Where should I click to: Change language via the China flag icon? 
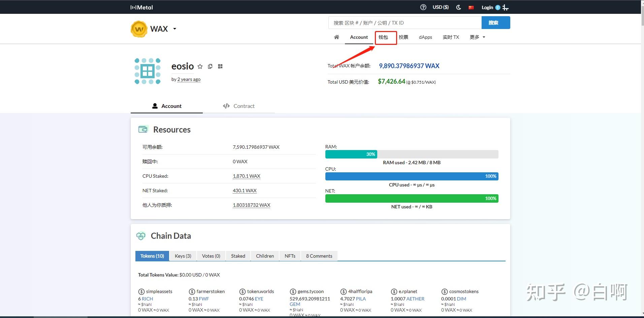[471, 7]
